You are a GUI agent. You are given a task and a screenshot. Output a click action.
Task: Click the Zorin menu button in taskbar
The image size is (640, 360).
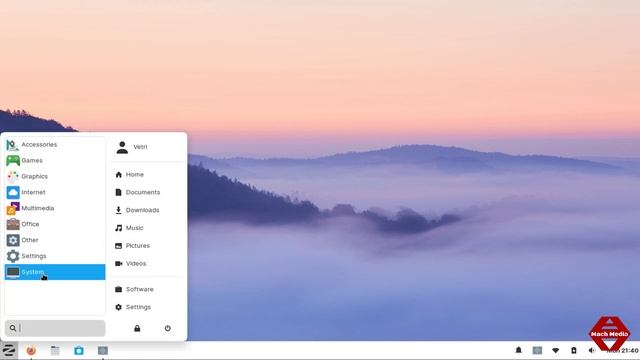coord(9,350)
